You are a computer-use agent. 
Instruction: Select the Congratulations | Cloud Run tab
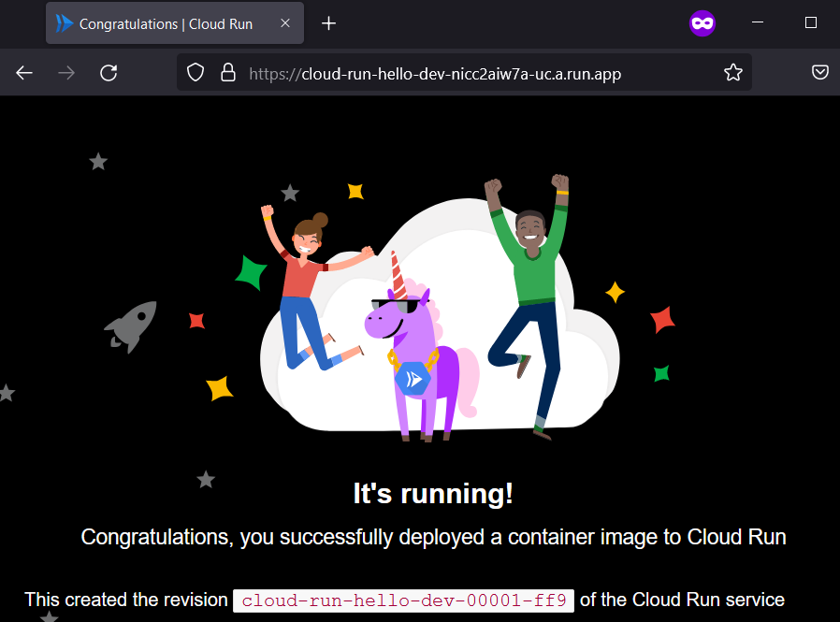[166, 23]
